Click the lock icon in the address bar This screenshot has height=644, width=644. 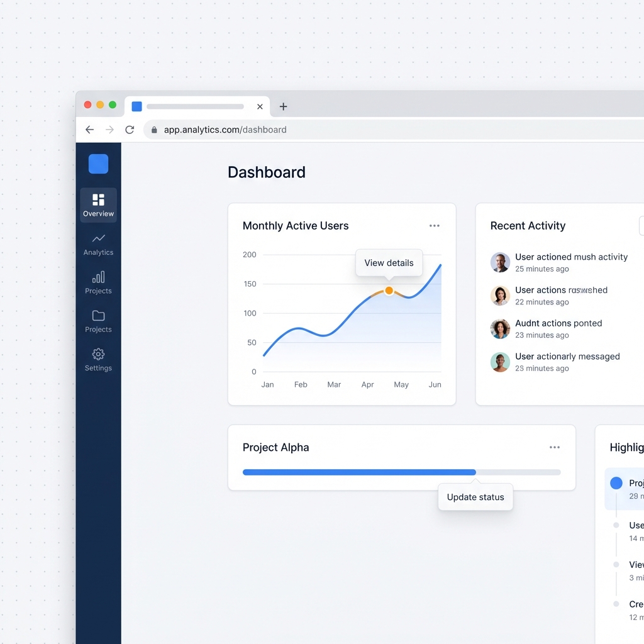tap(154, 130)
